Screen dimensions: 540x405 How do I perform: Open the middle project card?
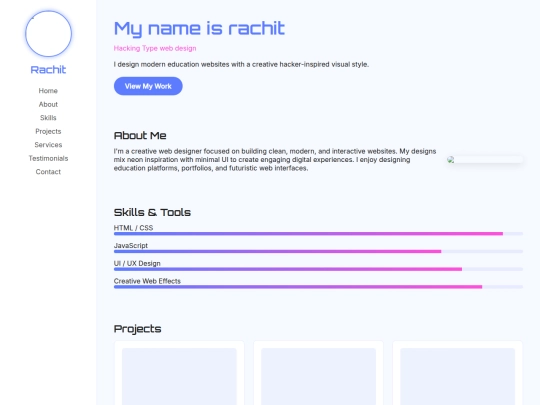318,373
